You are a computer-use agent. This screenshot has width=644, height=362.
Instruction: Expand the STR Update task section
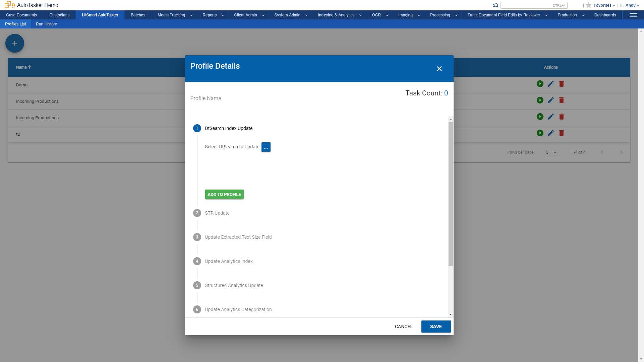click(x=217, y=213)
